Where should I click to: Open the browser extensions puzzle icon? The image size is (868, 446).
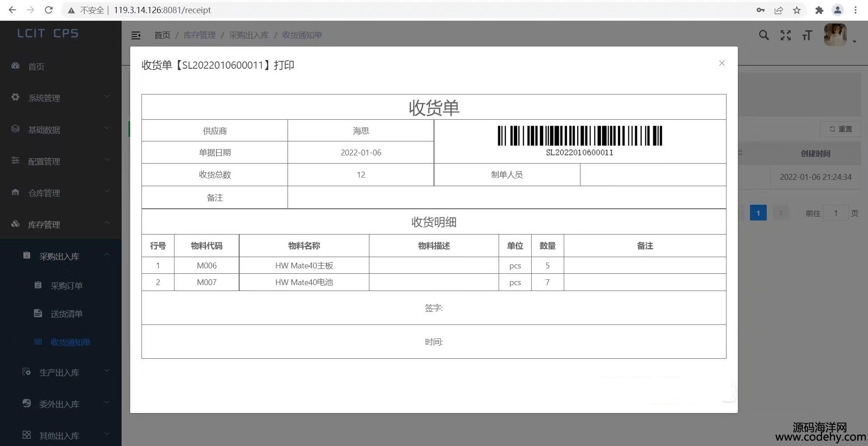(819, 10)
